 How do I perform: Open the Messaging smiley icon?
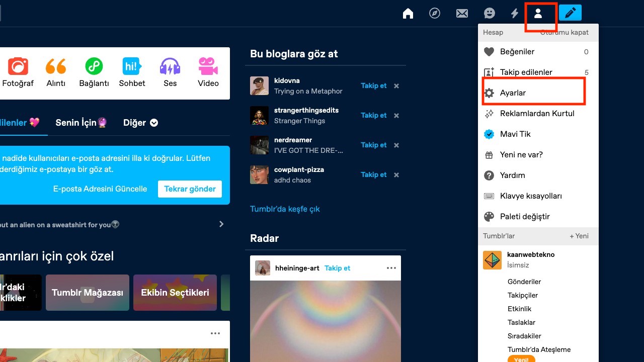pos(489,14)
